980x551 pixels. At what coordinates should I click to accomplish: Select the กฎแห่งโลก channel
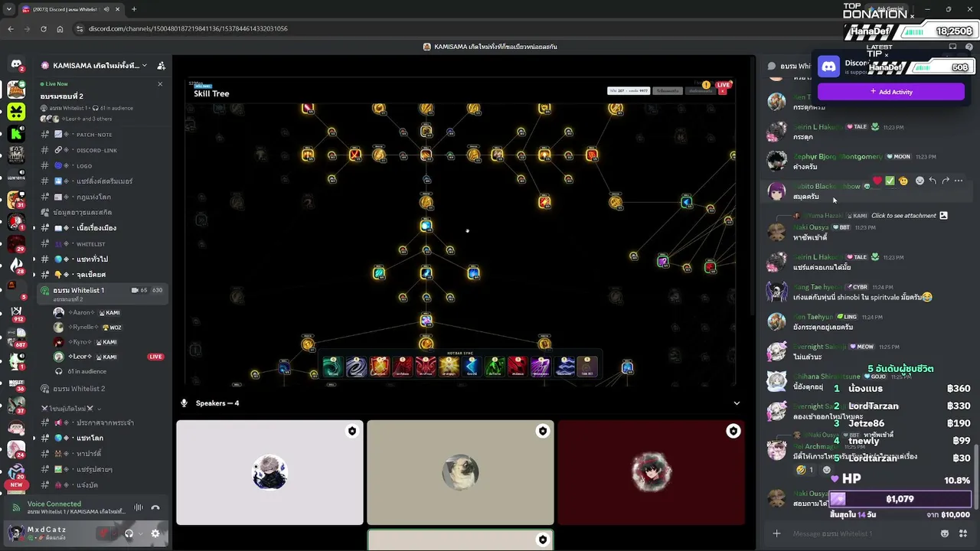103,197
